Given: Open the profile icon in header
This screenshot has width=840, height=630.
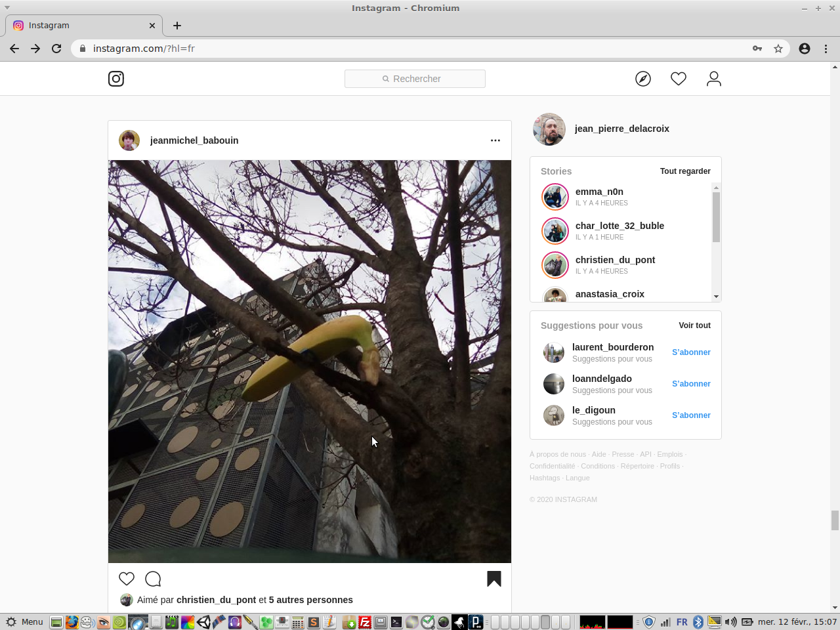Looking at the screenshot, I should coord(714,79).
